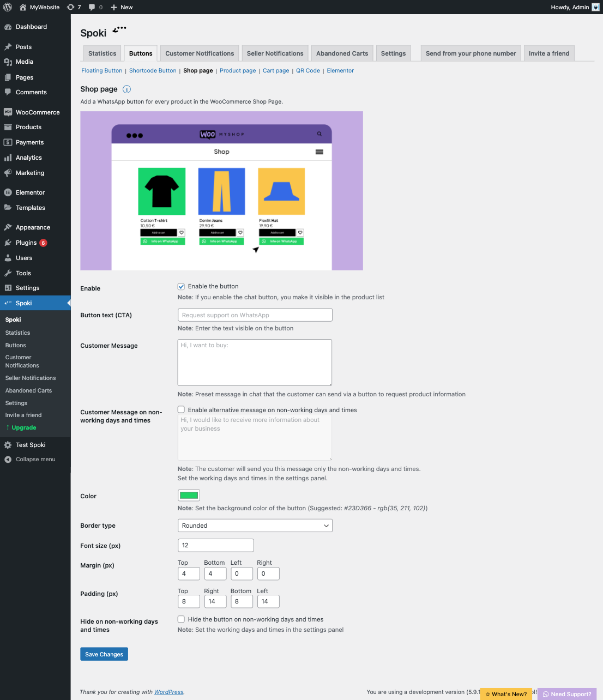
Task: Go to the Product page sub-link
Action: point(238,70)
